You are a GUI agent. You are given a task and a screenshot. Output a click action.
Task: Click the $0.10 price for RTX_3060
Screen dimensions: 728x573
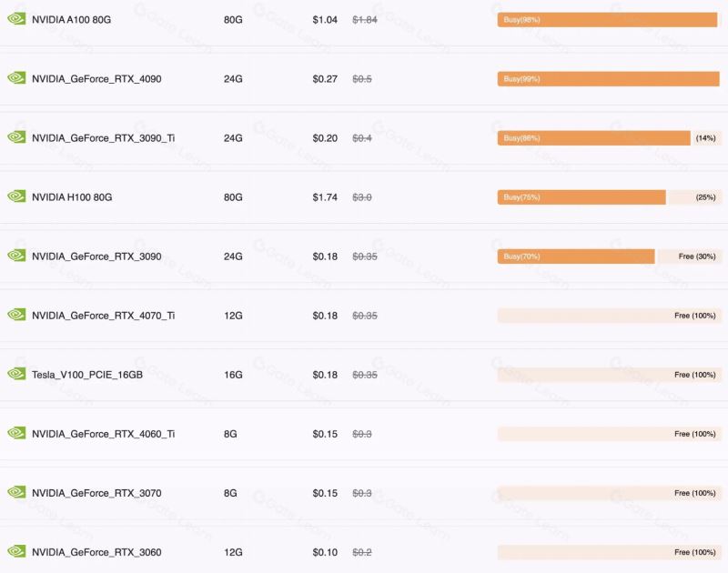(x=325, y=552)
